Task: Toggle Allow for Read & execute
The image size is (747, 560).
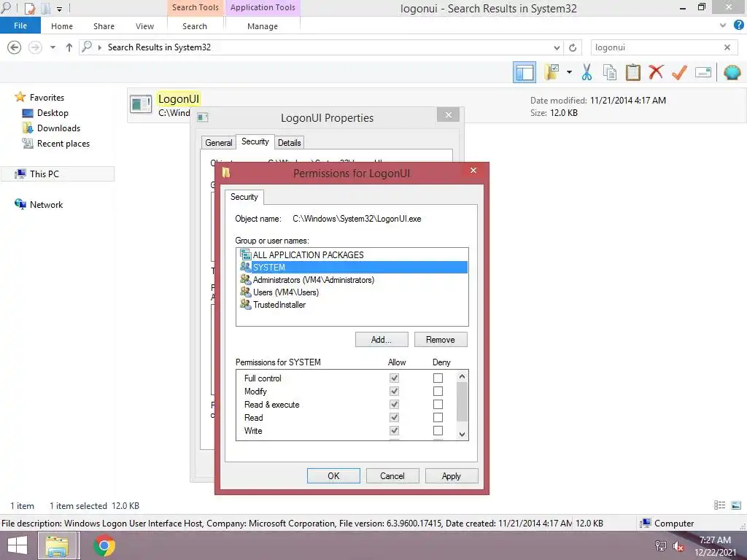Action: [x=394, y=404]
